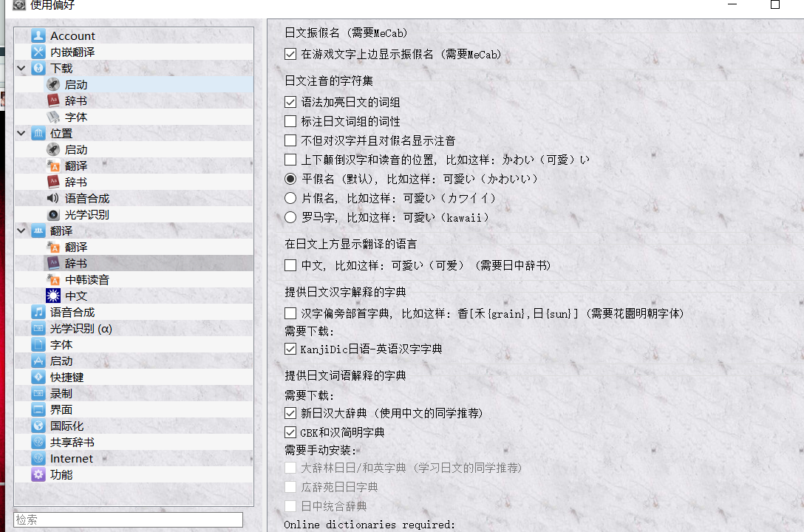Viewport: 804px width, 532px height.
Task: Maximize the 使用偏好 window
Action: coord(775,4)
